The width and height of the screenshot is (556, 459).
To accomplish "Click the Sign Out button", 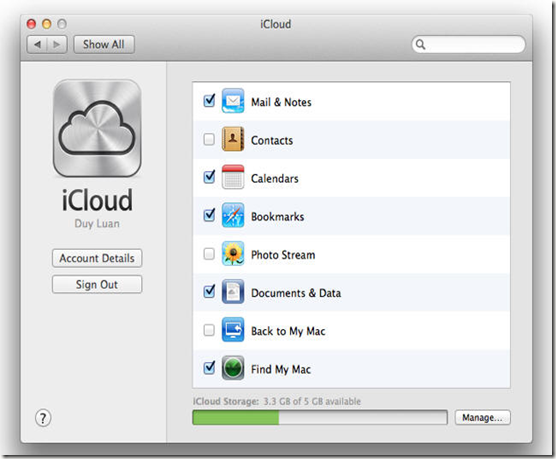I will tap(97, 284).
